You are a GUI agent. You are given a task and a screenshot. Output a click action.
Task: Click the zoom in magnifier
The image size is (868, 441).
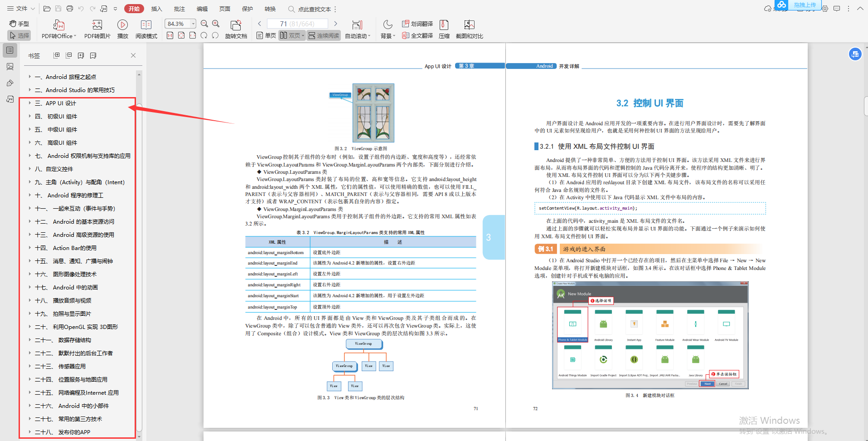(x=216, y=24)
